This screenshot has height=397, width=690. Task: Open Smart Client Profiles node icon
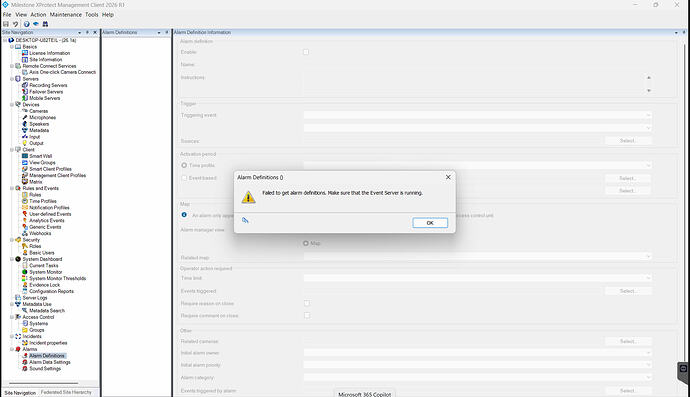point(25,169)
